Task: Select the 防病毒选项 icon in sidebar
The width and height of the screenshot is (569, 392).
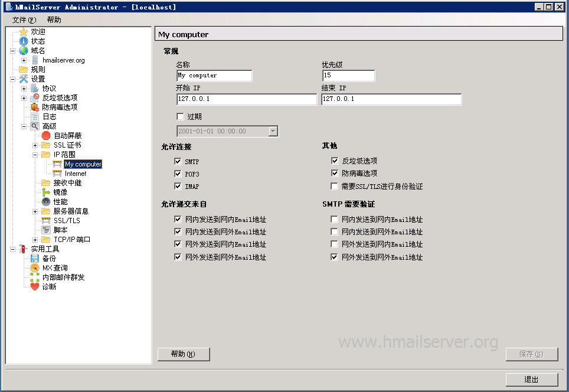Action: [35, 107]
